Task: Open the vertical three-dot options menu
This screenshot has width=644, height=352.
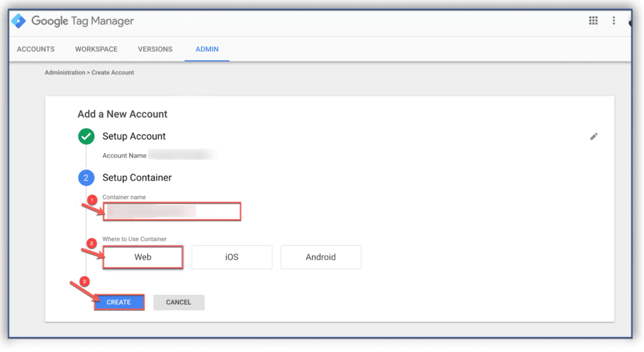Action: (614, 21)
